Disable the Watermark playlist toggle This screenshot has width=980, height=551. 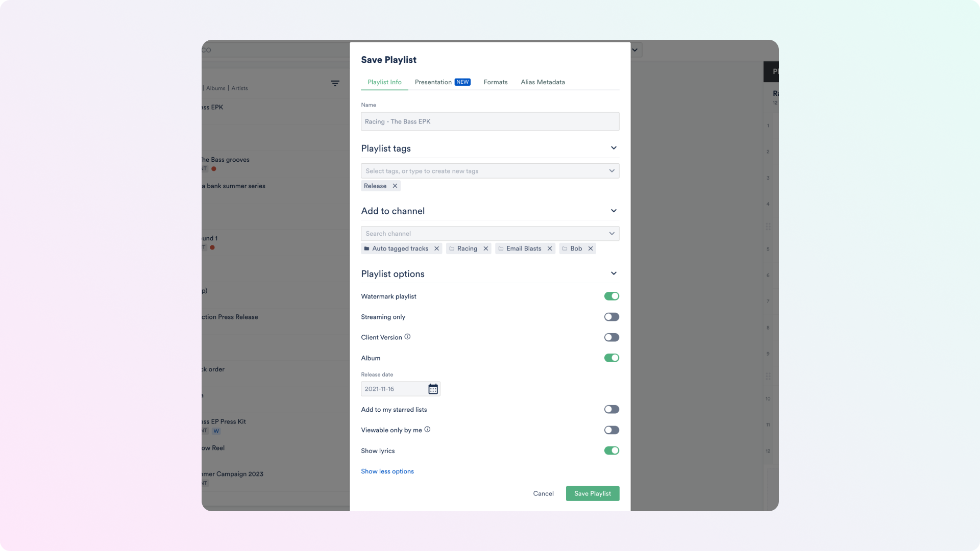(x=611, y=296)
